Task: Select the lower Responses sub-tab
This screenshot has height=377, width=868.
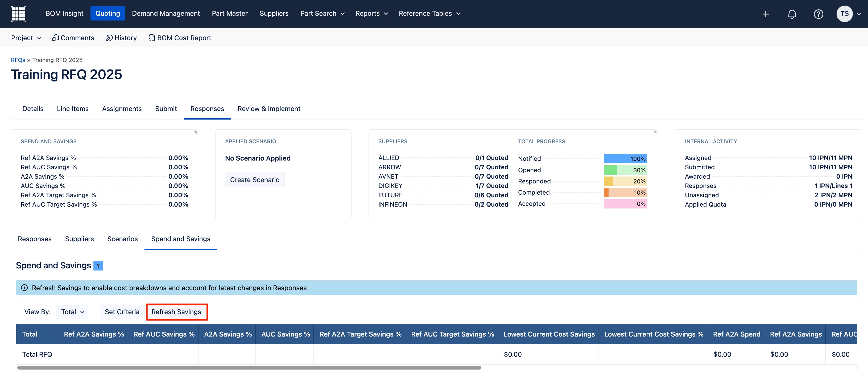Action: click(x=34, y=239)
